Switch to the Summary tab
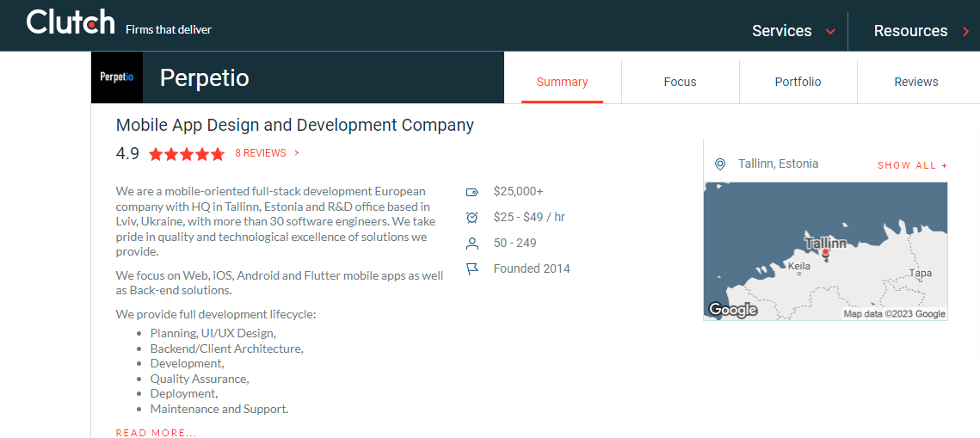 point(562,82)
